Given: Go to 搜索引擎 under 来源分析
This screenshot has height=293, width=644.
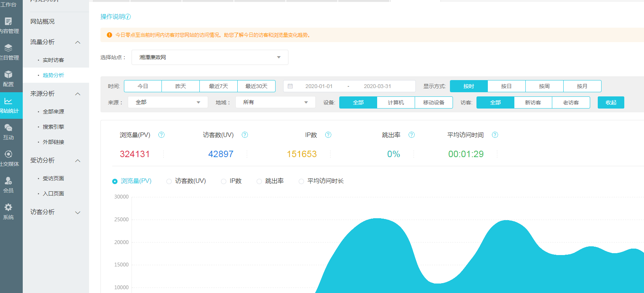Looking at the screenshot, I should [53, 127].
